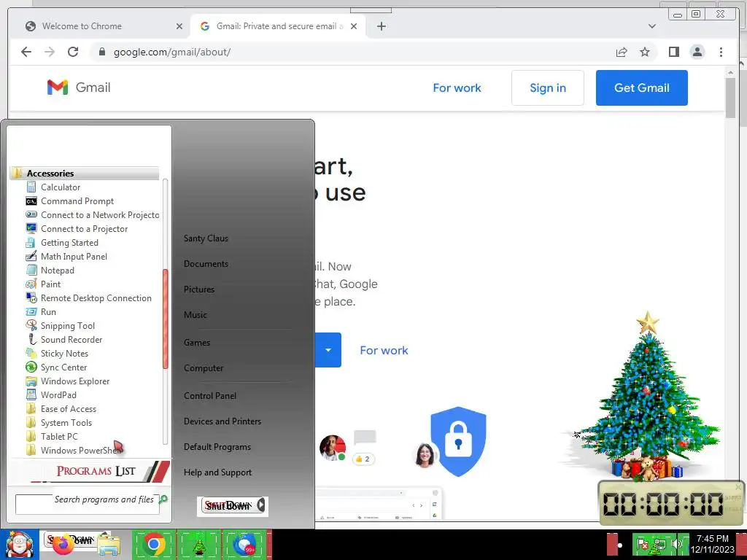Open Calculator from Accessories list

pyautogui.click(x=60, y=187)
